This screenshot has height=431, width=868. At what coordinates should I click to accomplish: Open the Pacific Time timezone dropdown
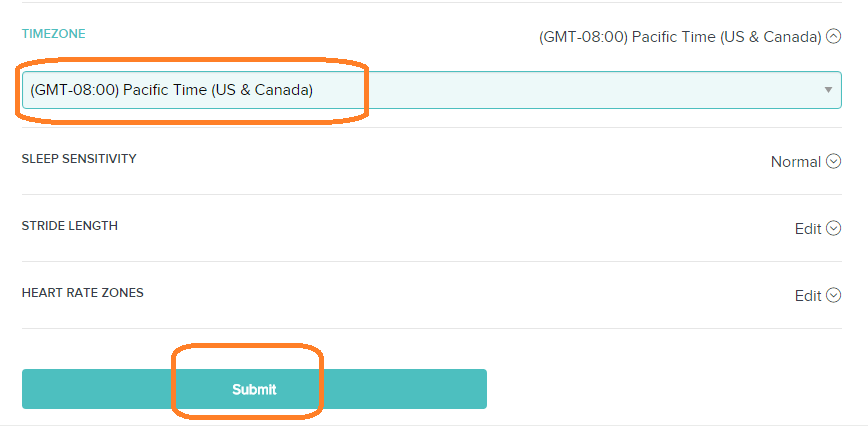(431, 90)
